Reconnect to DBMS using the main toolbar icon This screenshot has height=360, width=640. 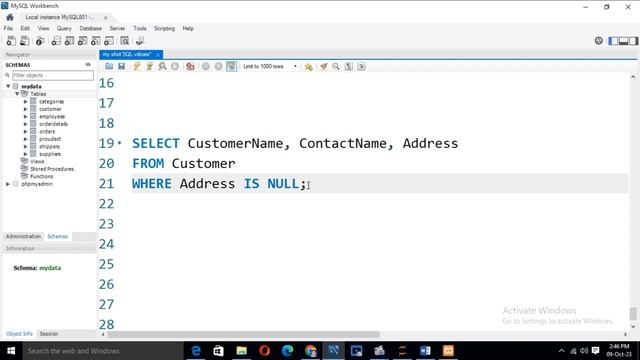[x=140, y=41]
